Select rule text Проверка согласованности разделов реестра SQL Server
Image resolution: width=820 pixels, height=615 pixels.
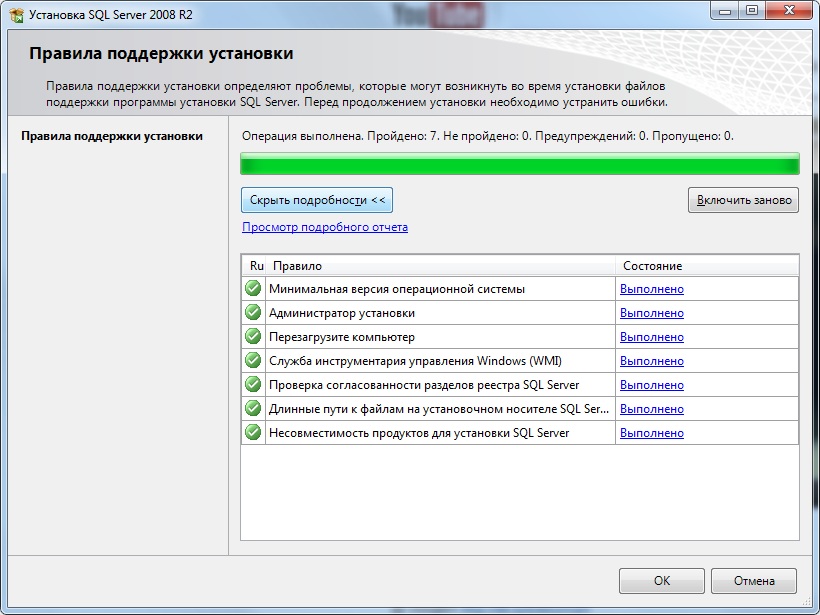coord(424,385)
